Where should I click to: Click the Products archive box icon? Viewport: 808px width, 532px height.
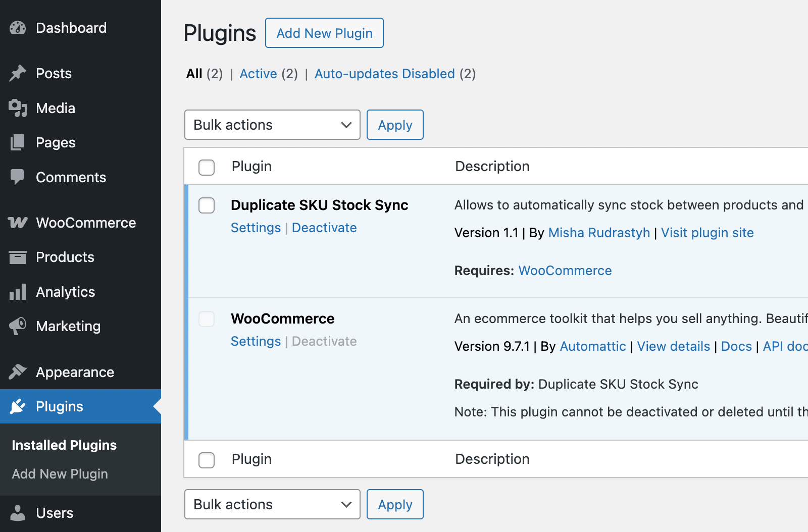pyautogui.click(x=18, y=257)
